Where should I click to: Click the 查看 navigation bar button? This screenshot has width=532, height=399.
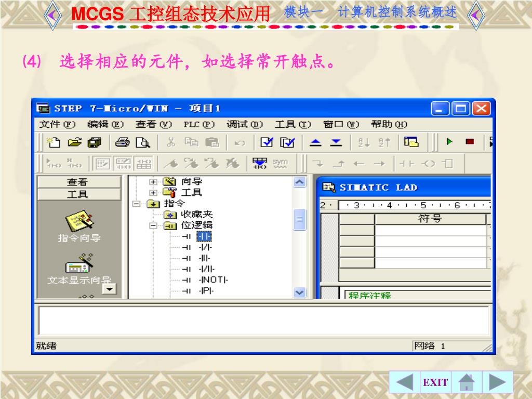pos(79,182)
